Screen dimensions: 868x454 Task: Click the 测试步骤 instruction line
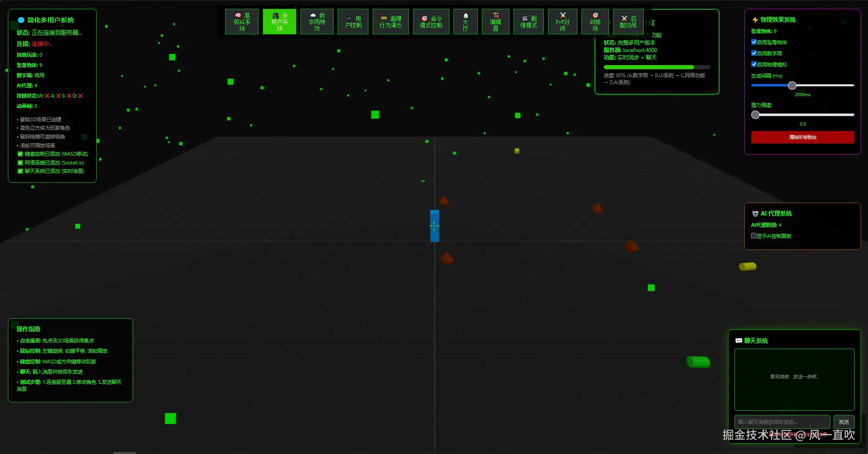tap(69, 385)
